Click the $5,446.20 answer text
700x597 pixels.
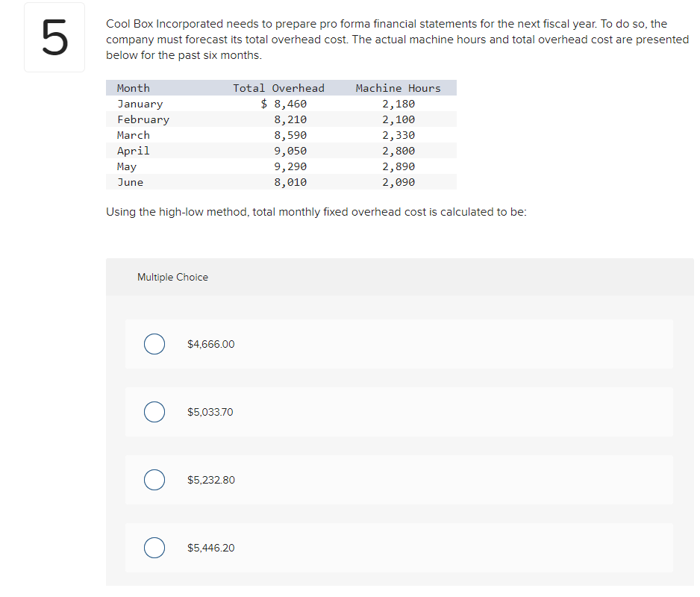click(210, 548)
